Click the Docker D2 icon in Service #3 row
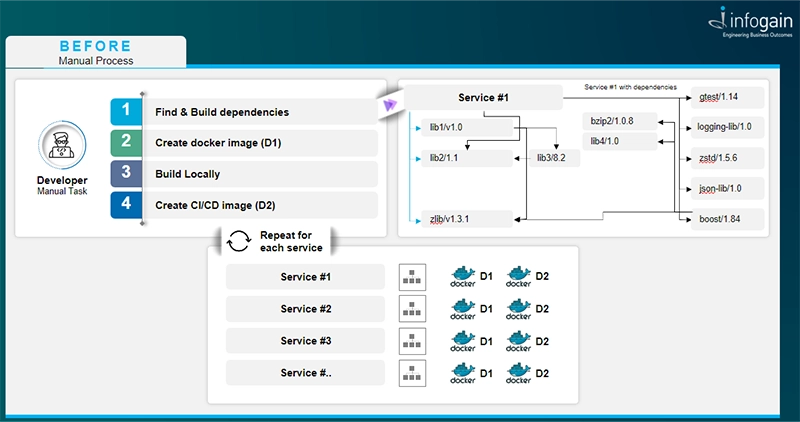This screenshot has height=422, width=800. [518, 341]
